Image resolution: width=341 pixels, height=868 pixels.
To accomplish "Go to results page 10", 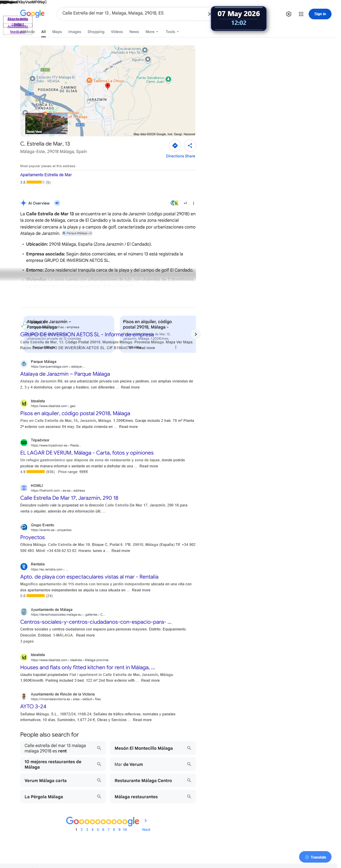I will (x=125, y=830).
